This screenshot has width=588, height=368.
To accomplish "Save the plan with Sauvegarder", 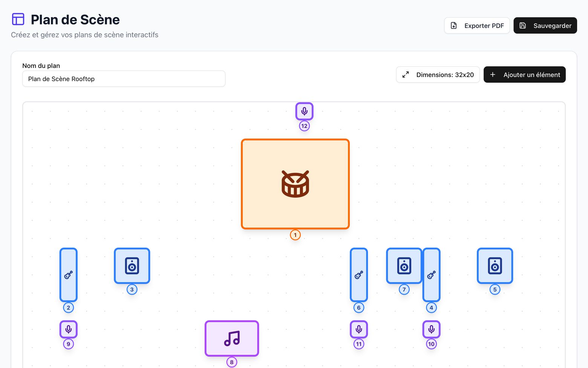I will [545, 26].
